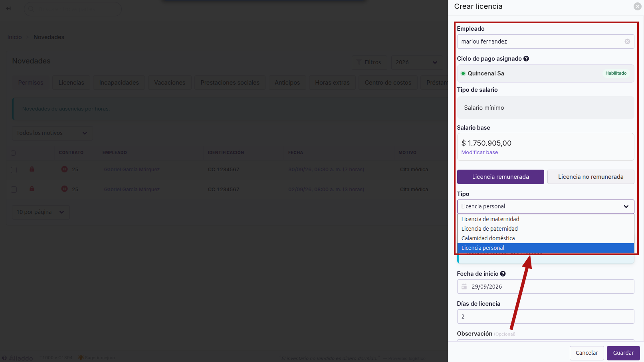The width and height of the screenshot is (644, 362).
Task: Switch to Incapacidades tab
Action: tap(119, 83)
